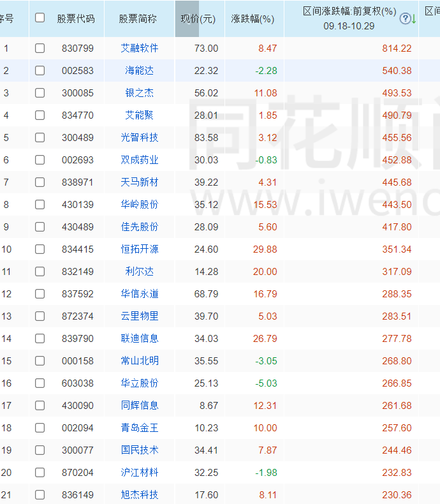Select the 华岭股份 row checkbox
Image resolution: width=440 pixels, height=504 pixels.
(x=40, y=204)
